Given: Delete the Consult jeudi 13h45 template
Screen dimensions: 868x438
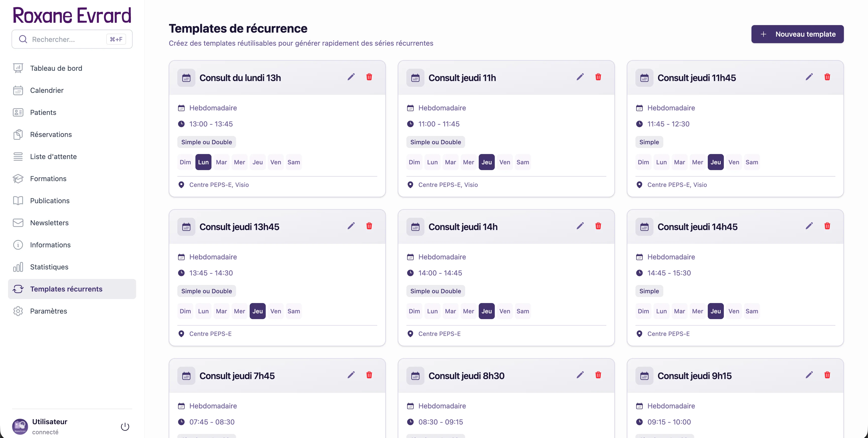Looking at the screenshot, I should [369, 226].
